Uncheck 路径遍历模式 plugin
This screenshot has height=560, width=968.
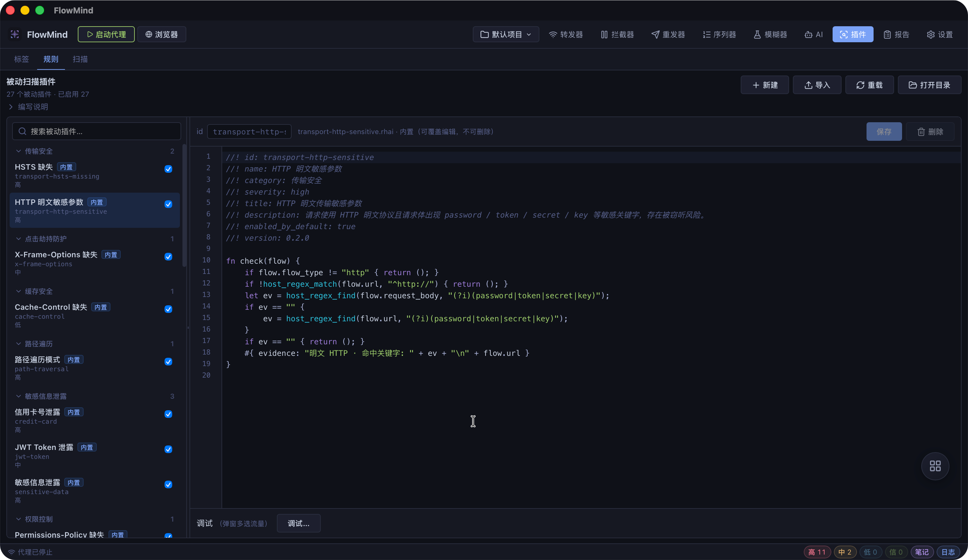click(168, 362)
